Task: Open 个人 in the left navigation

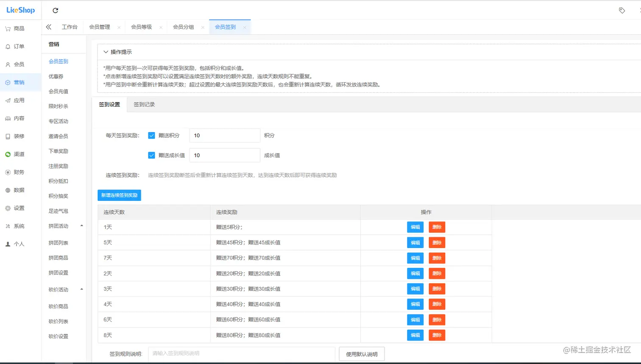Action: coord(19,244)
